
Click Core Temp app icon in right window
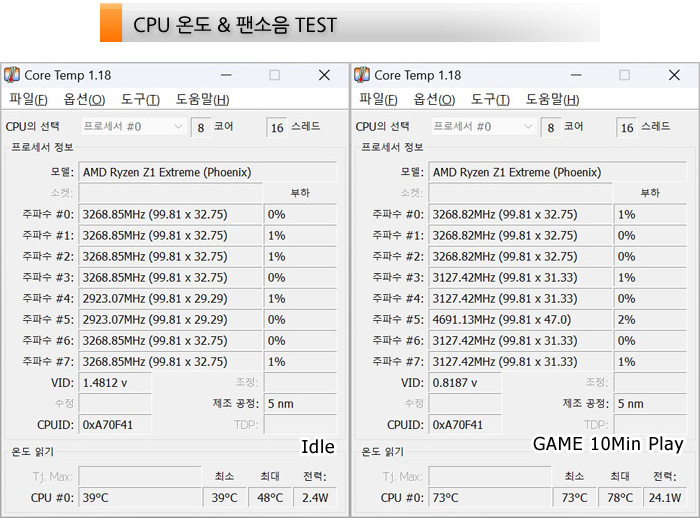362,75
